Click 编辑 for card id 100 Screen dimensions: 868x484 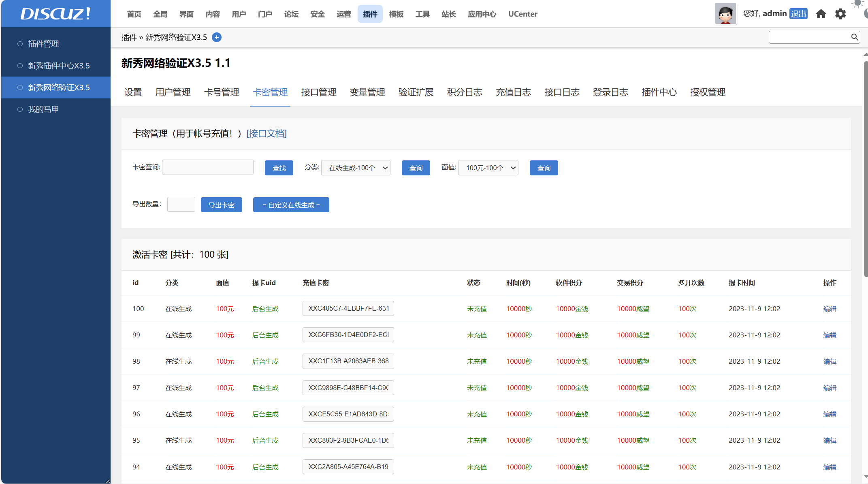pyautogui.click(x=830, y=309)
